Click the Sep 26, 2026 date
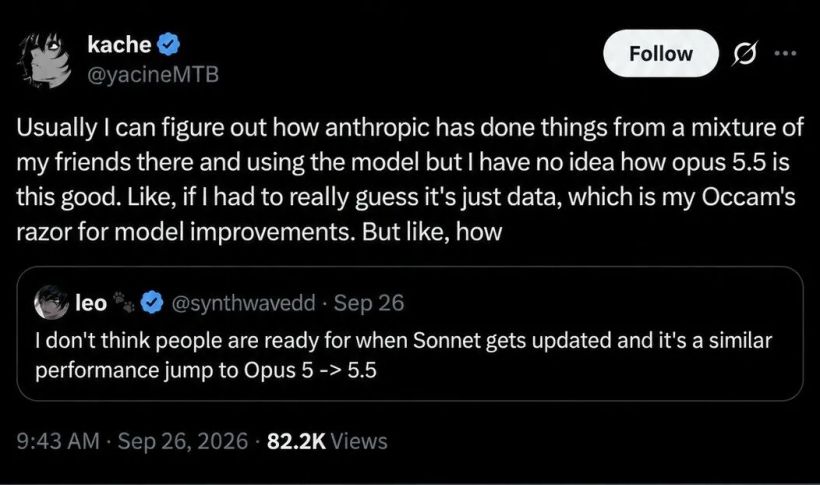The height and width of the screenshot is (485, 820). coord(183,441)
